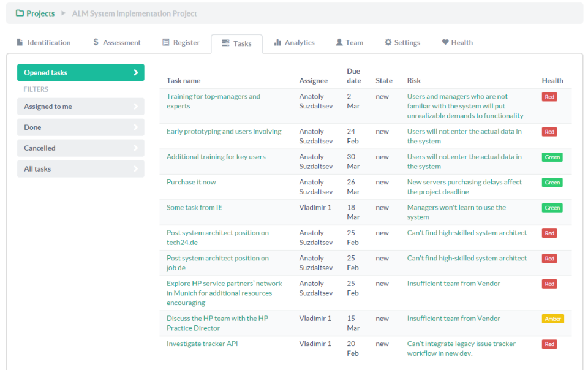
Task: Click Red health badge for Training task
Action: (x=549, y=97)
